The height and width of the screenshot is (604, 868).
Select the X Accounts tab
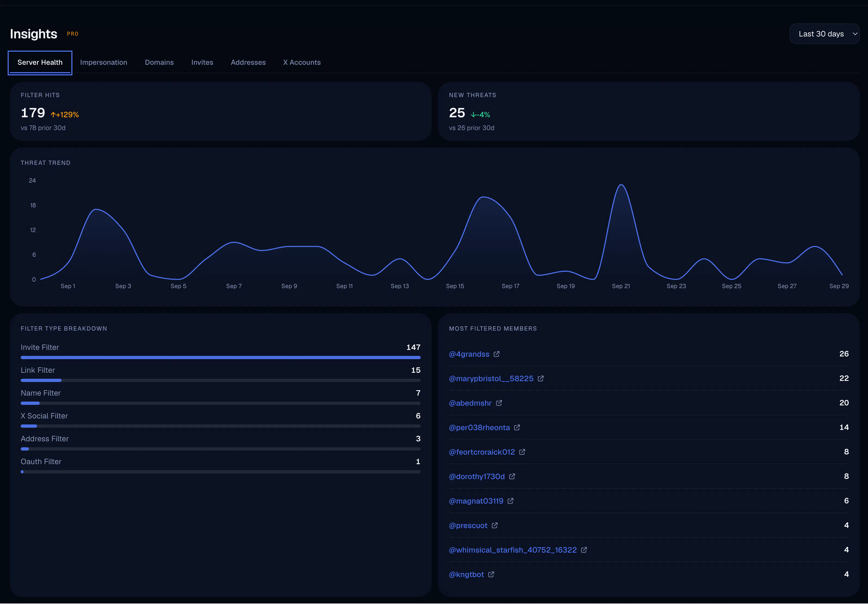pos(302,62)
